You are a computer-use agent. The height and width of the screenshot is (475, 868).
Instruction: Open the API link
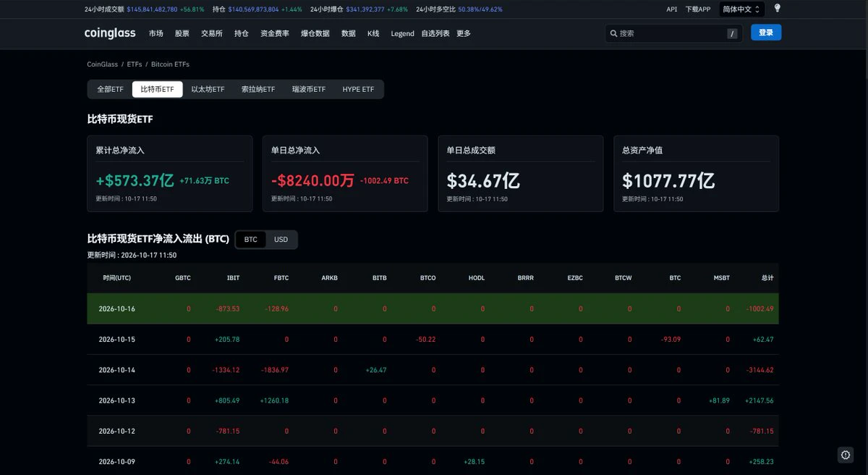[x=672, y=9]
